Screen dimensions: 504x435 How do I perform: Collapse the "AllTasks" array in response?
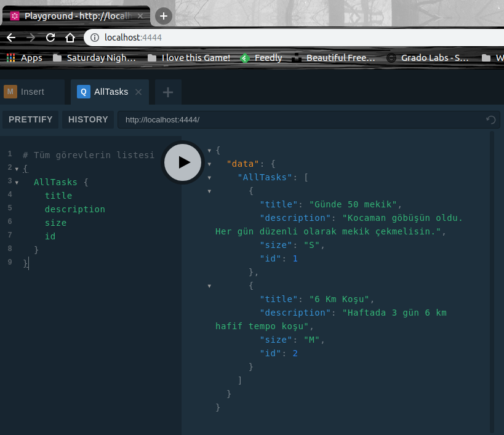[x=210, y=178]
